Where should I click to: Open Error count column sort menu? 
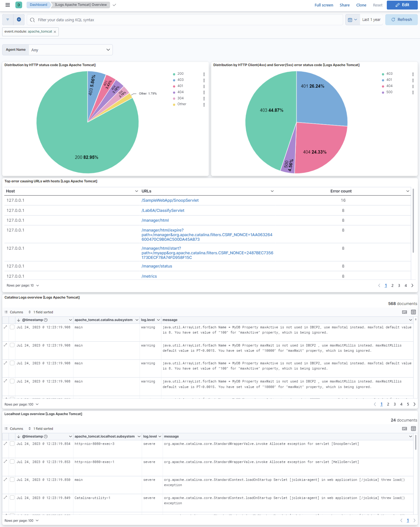[408, 191]
